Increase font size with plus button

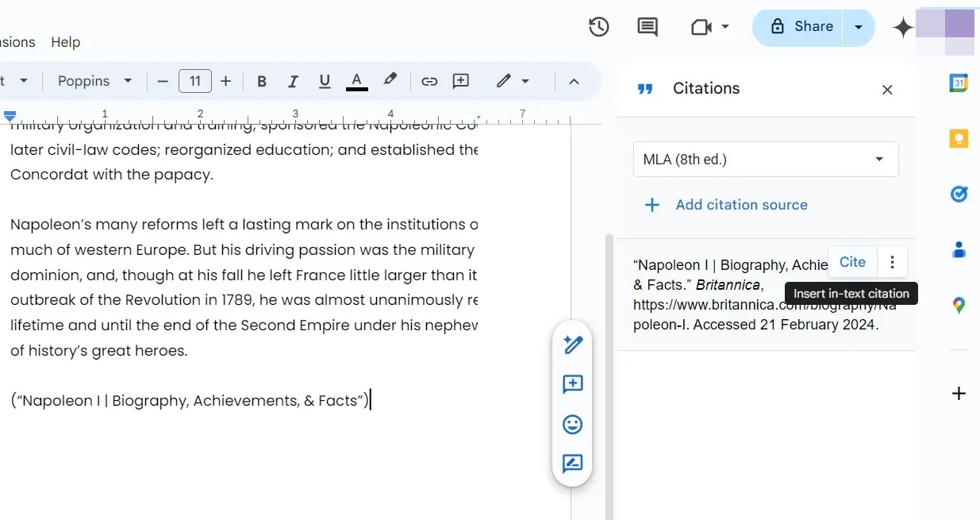coord(226,81)
